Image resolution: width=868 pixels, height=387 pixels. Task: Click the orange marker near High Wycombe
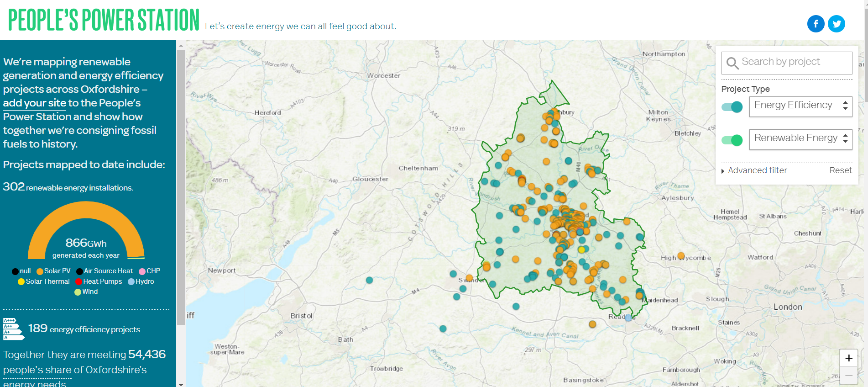point(681,255)
